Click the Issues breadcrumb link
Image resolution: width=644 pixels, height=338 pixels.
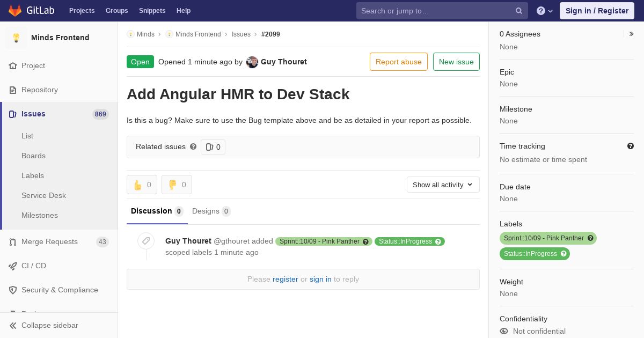click(x=241, y=34)
